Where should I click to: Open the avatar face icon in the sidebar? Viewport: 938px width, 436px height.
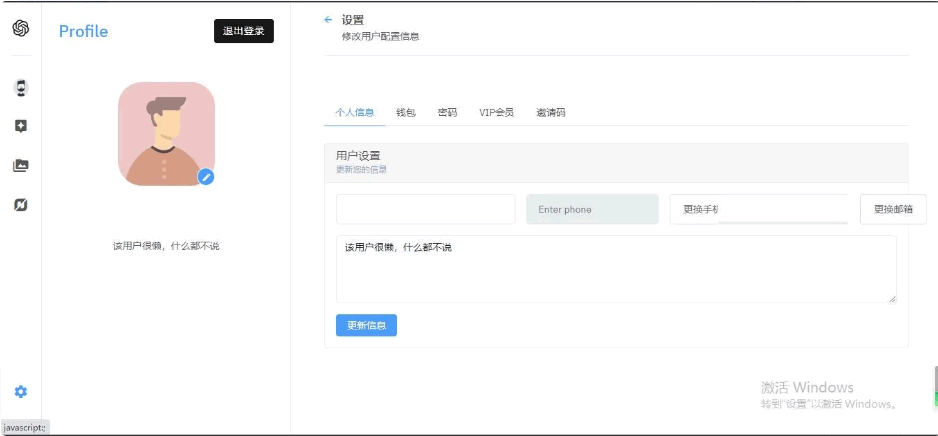tap(20, 88)
